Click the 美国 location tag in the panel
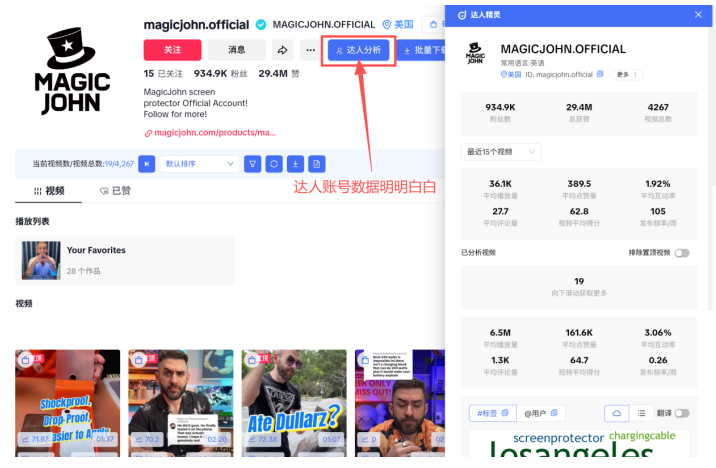Viewport: 716px width, 468px height. pos(511,74)
